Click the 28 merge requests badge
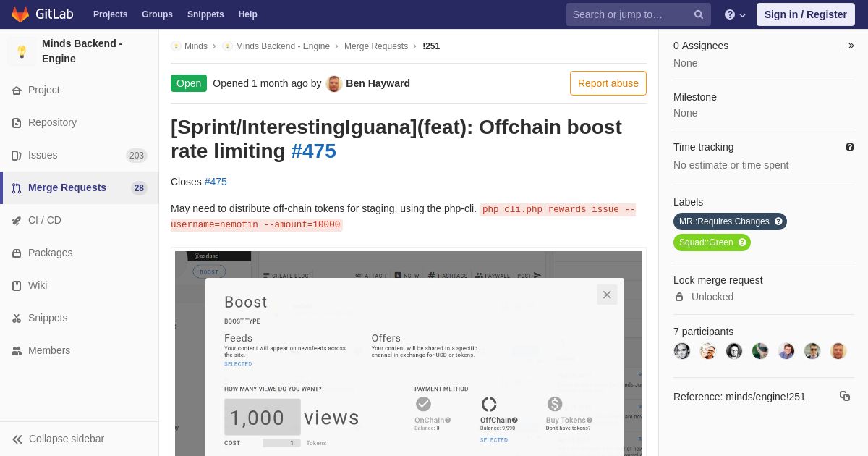The width and height of the screenshot is (868, 456). [139, 188]
